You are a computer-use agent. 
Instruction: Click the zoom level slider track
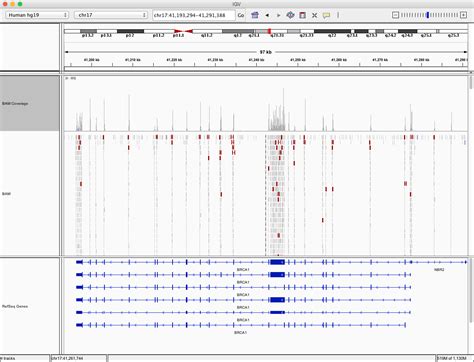(x=429, y=15)
